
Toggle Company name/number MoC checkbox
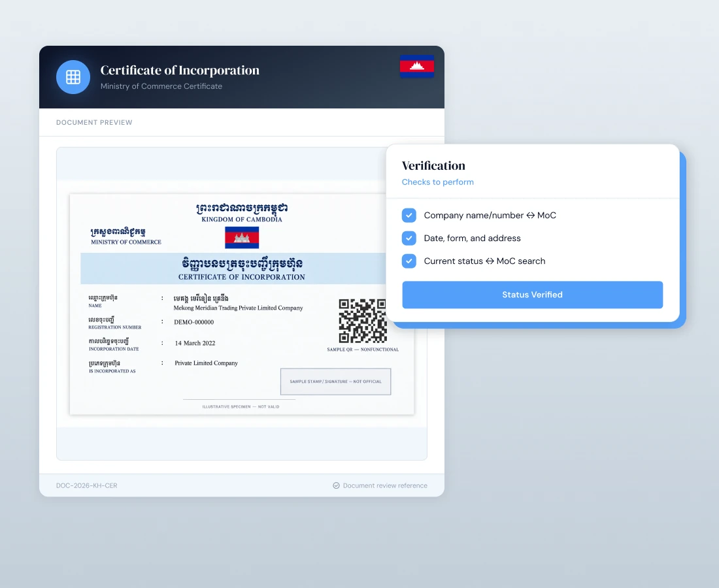pos(409,216)
